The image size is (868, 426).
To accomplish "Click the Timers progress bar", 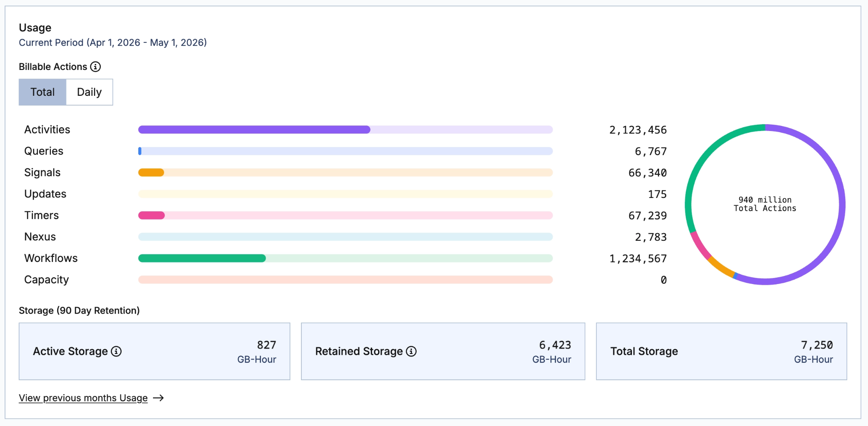I will [x=345, y=215].
